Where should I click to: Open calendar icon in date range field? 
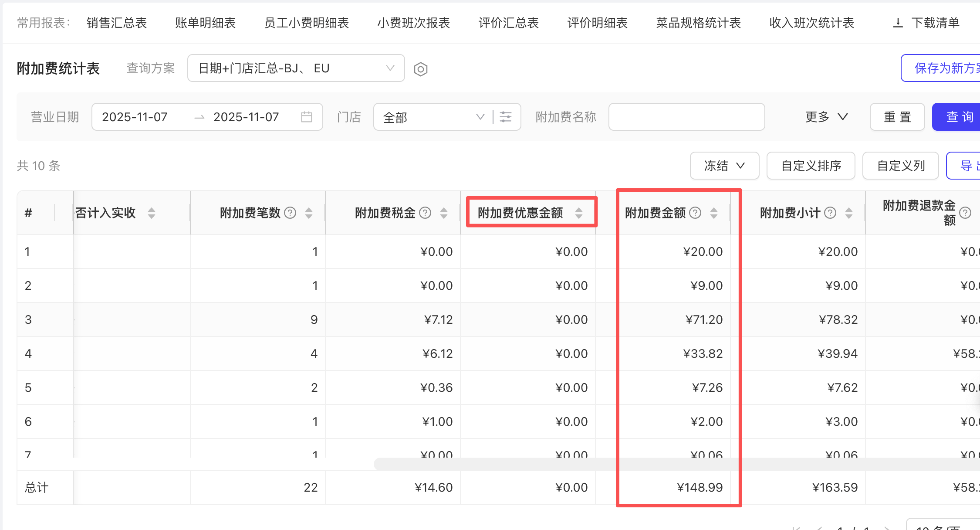[x=307, y=117]
